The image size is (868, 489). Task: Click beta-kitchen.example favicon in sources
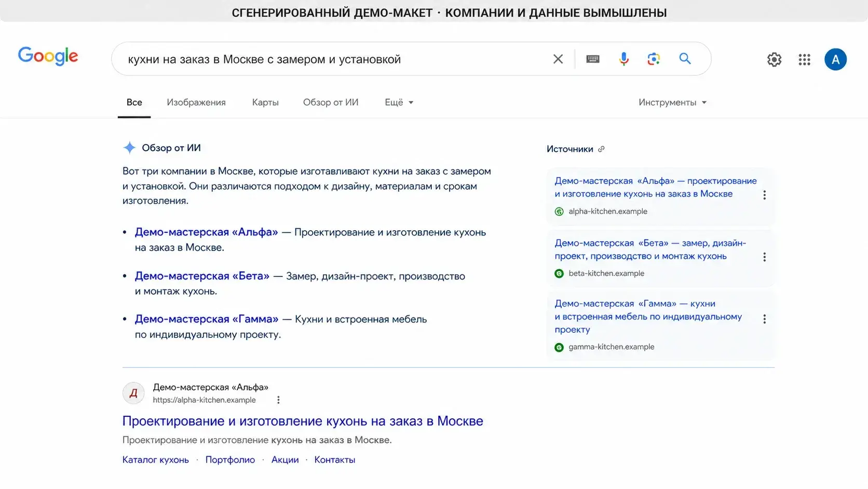(x=559, y=273)
